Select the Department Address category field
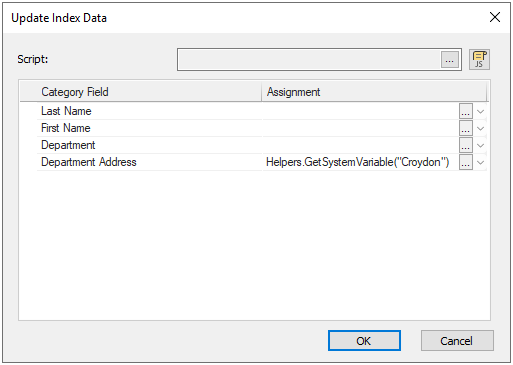The width and height of the screenshot is (513, 365). (149, 162)
